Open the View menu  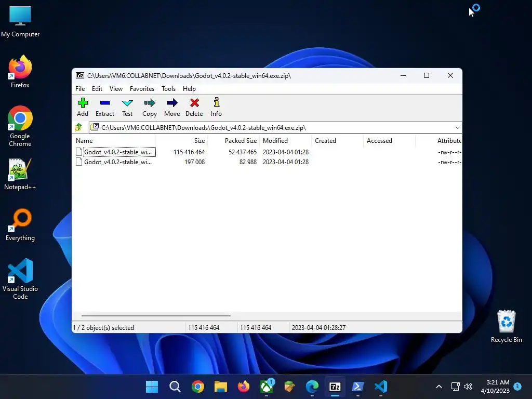click(116, 88)
